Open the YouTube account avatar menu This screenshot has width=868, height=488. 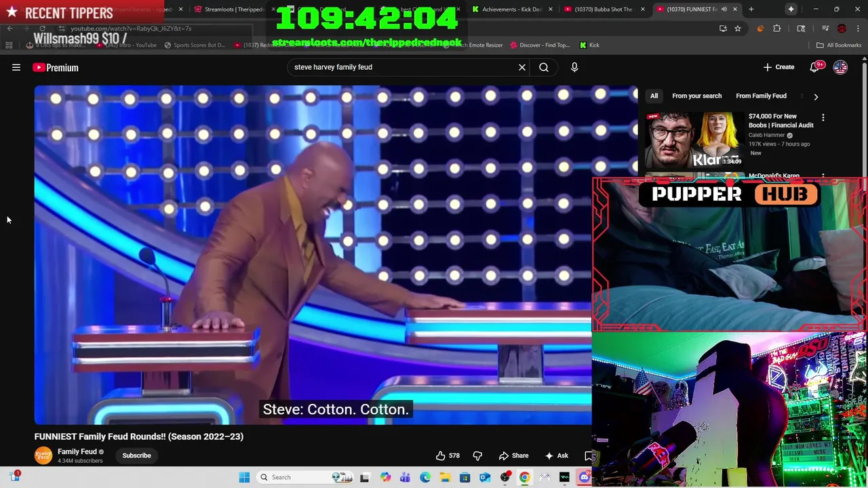coord(840,67)
